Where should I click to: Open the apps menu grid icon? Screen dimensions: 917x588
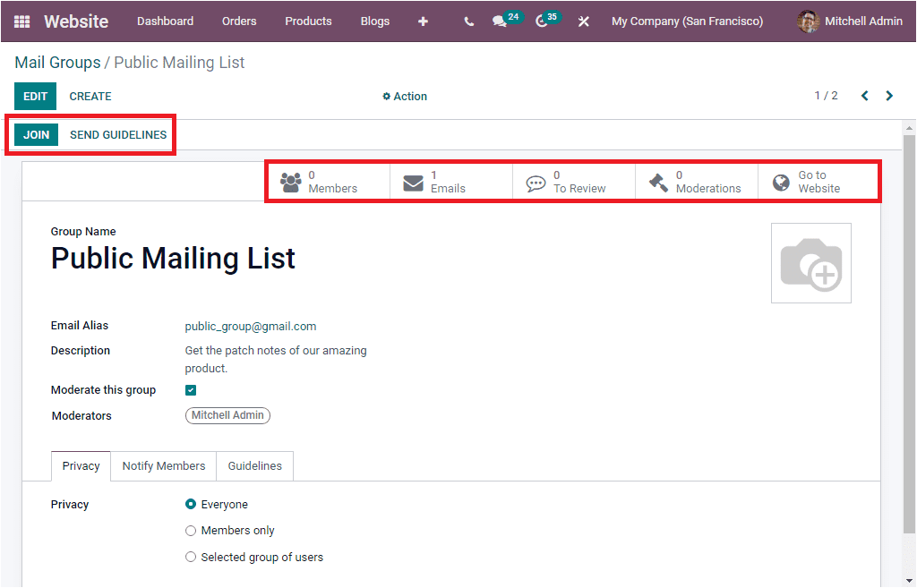coord(20,21)
